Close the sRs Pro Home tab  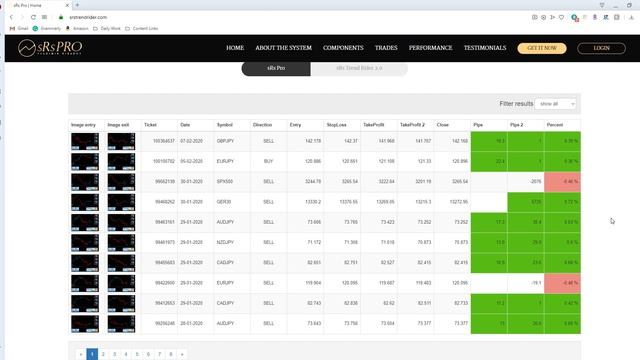pos(67,5)
